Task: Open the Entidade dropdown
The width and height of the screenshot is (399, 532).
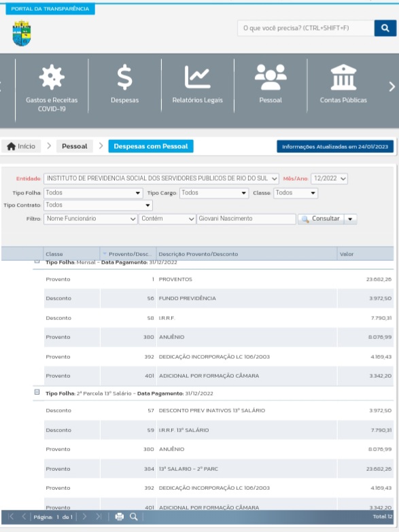Action: [161, 179]
